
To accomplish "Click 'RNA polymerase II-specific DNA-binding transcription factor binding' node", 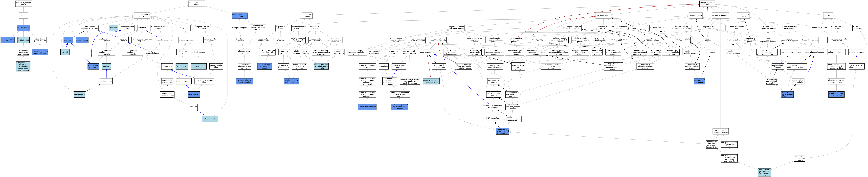I will (x=23, y=66).
